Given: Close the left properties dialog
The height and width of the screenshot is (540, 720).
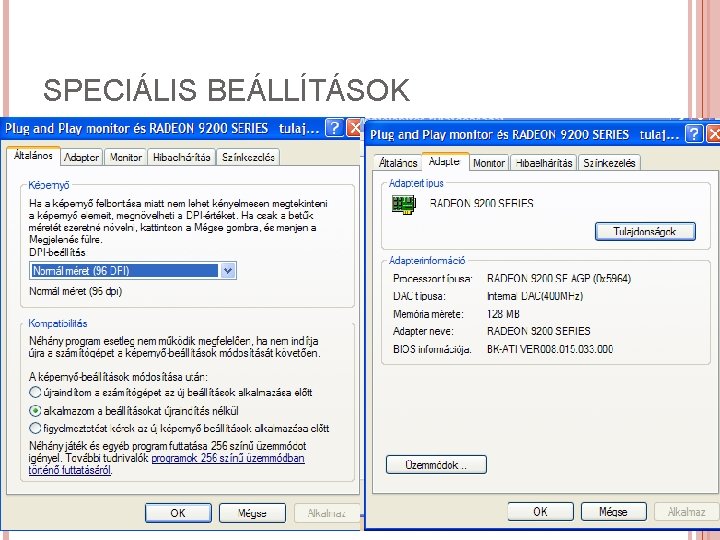Looking at the screenshot, I should 354,128.
